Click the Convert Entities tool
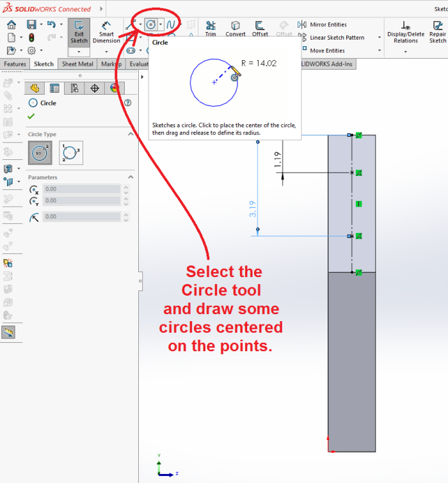This screenshot has width=448, height=483. point(236,29)
